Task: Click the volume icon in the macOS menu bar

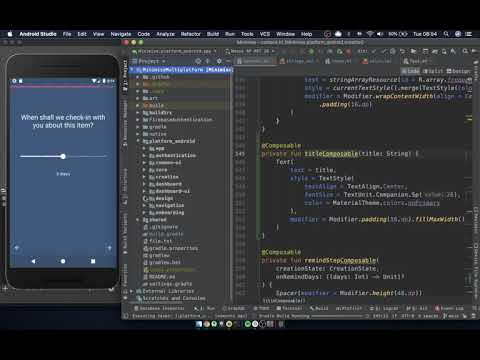Action: pos(380,34)
